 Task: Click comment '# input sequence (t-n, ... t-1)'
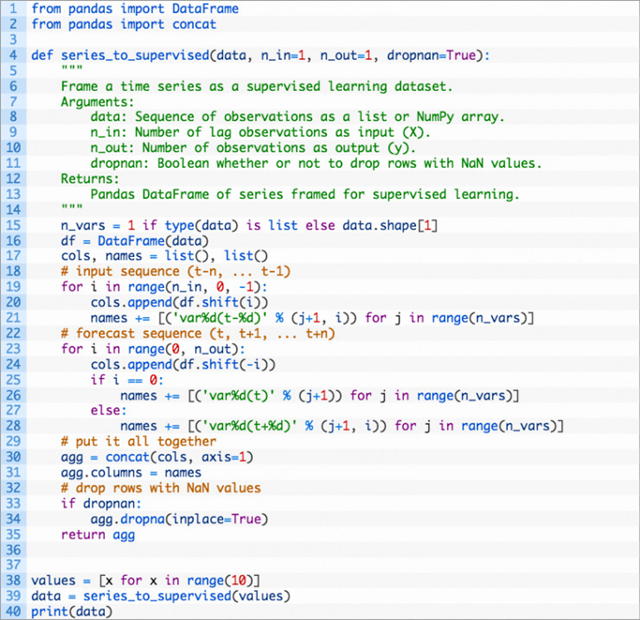pos(176,272)
